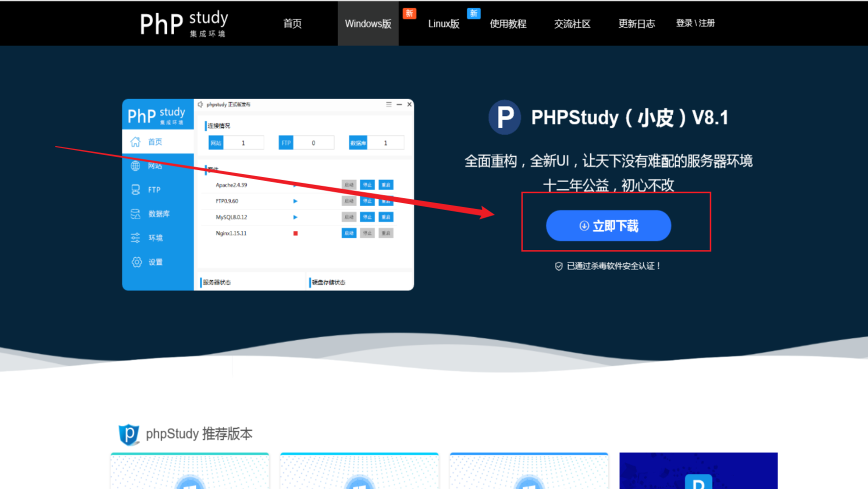The width and height of the screenshot is (868, 489).
Task: Click the speaker icon in phpstudy title bar
Action: click(201, 104)
